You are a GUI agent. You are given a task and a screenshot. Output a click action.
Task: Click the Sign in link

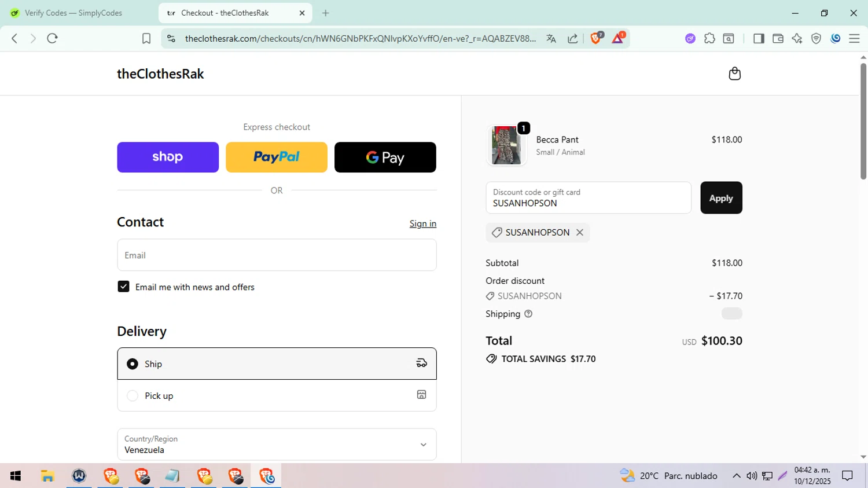(x=423, y=223)
